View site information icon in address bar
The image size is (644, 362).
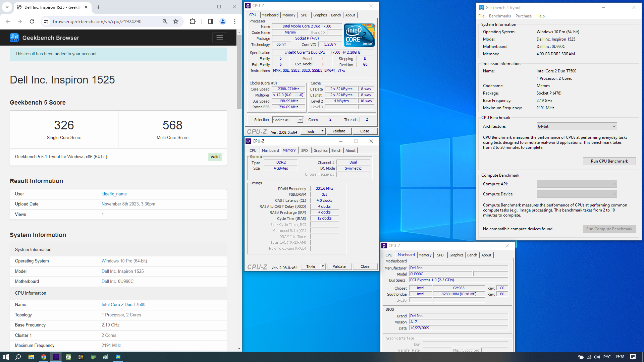pos(46,21)
